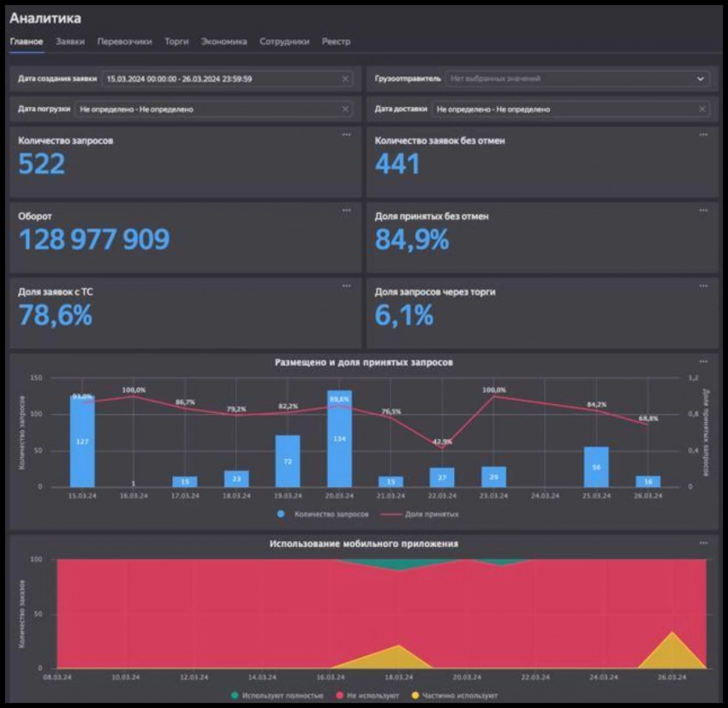728x708 pixels.
Task: Toggle Доля принятых line in legend
Action: click(x=423, y=515)
